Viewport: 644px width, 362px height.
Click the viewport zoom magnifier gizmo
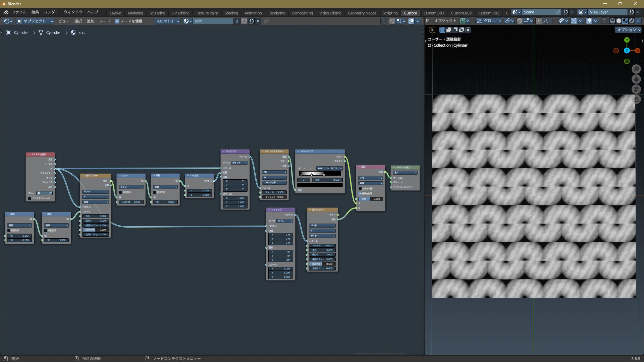636,69
